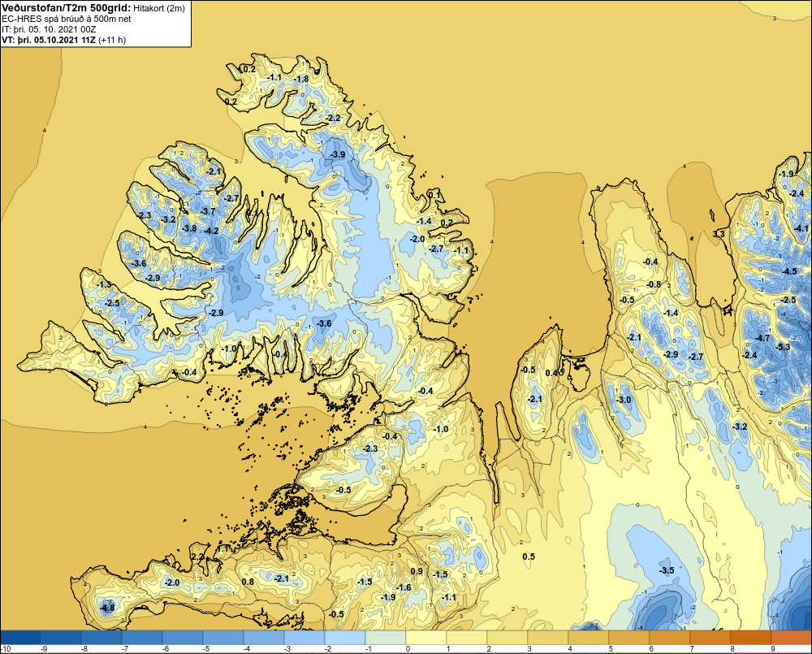The height and width of the screenshot is (654, 812).
Task: Click the '-3.8' temperature value on the map
Action: pos(189,228)
